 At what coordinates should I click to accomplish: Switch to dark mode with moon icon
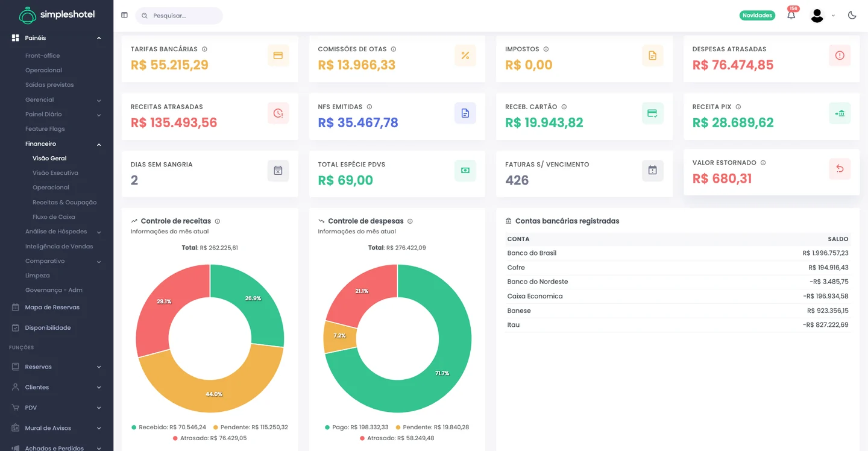pos(852,16)
